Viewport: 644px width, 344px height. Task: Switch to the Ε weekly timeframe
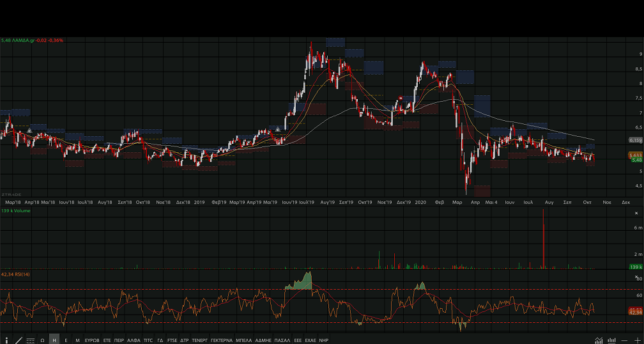coord(66,340)
